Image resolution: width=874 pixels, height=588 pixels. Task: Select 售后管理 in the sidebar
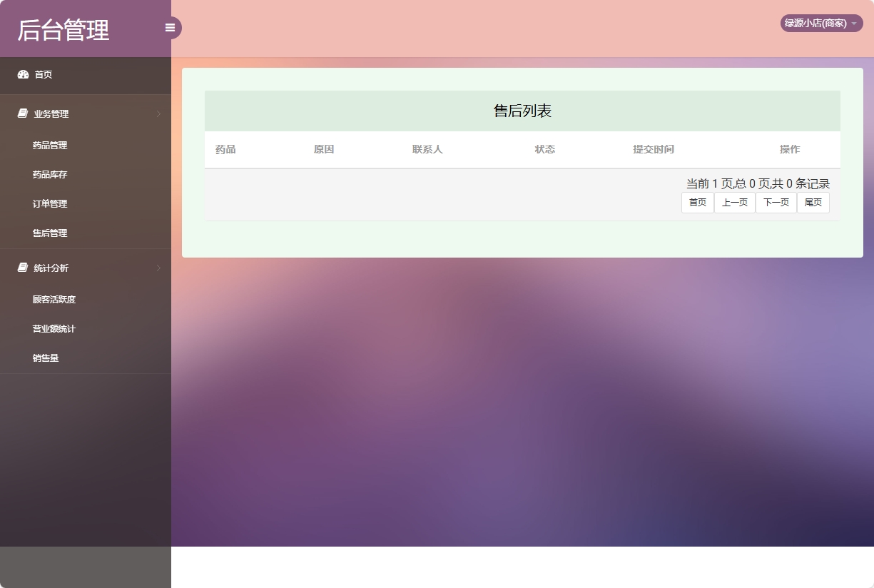click(x=49, y=233)
